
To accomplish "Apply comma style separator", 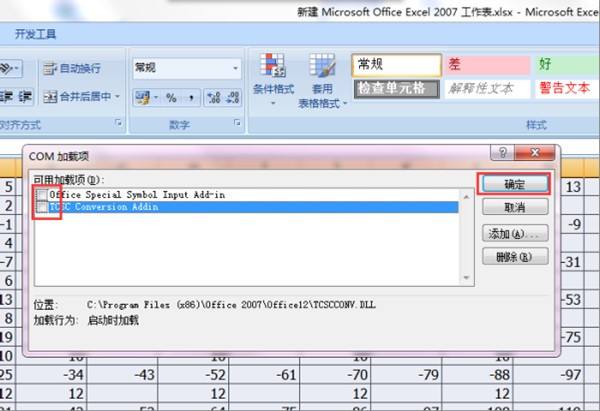I will coord(191,98).
